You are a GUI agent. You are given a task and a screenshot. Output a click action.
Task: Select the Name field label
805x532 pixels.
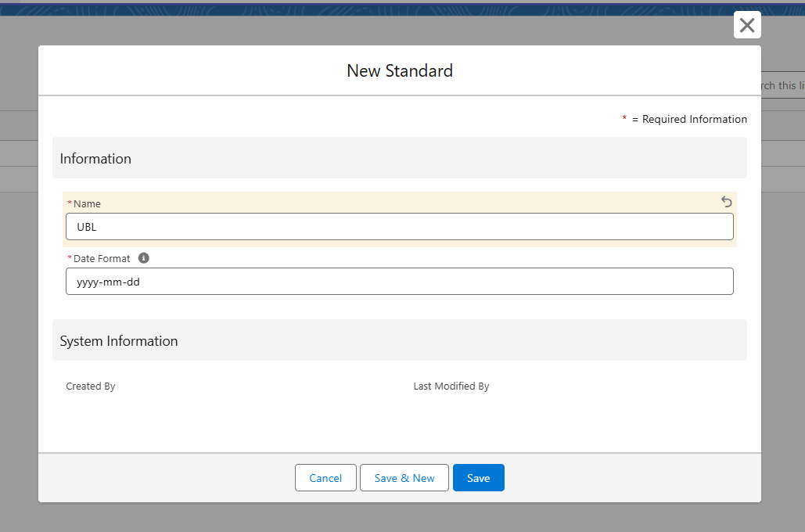pyautogui.click(x=87, y=204)
